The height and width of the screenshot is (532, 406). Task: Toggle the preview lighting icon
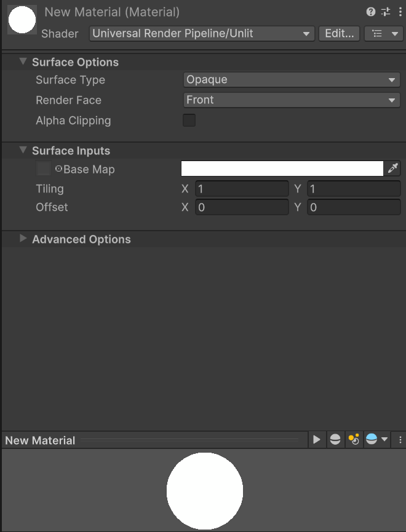(x=354, y=440)
